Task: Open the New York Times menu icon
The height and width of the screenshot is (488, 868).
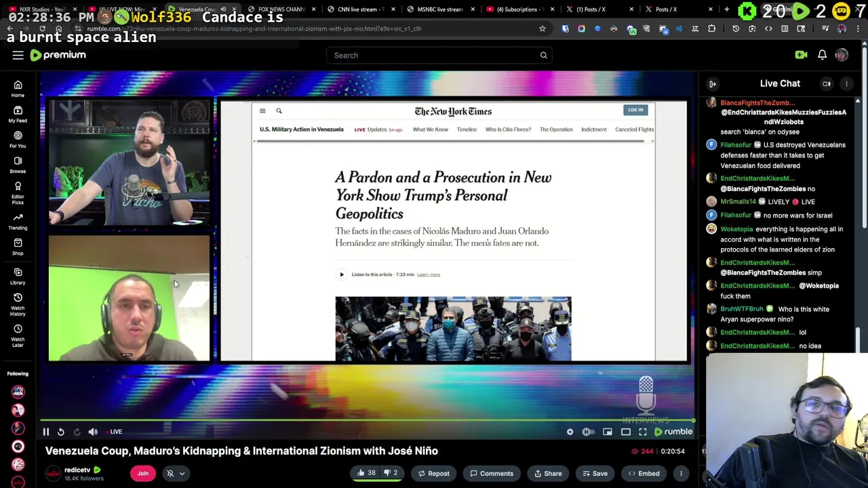Action: pyautogui.click(x=262, y=111)
